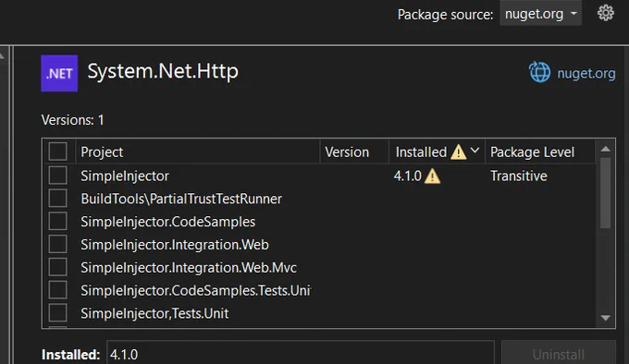Check the SimpleInjector project checkbox
The image size is (629, 364).
pyautogui.click(x=57, y=176)
